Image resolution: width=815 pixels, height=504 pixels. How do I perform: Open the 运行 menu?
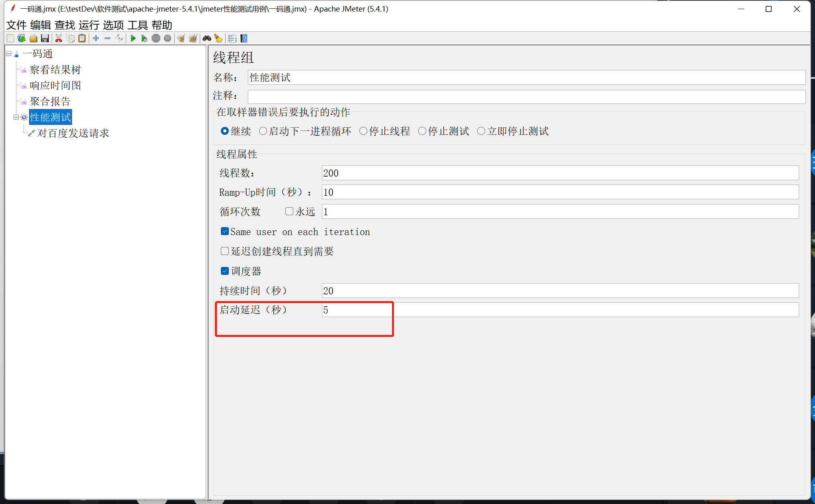[89, 25]
